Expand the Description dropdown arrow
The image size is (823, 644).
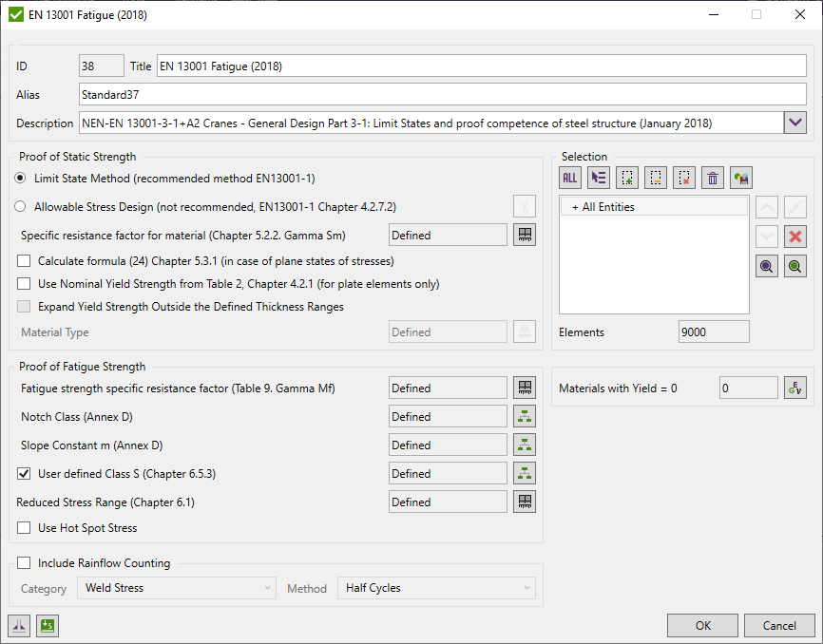click(x=795, y=123)
